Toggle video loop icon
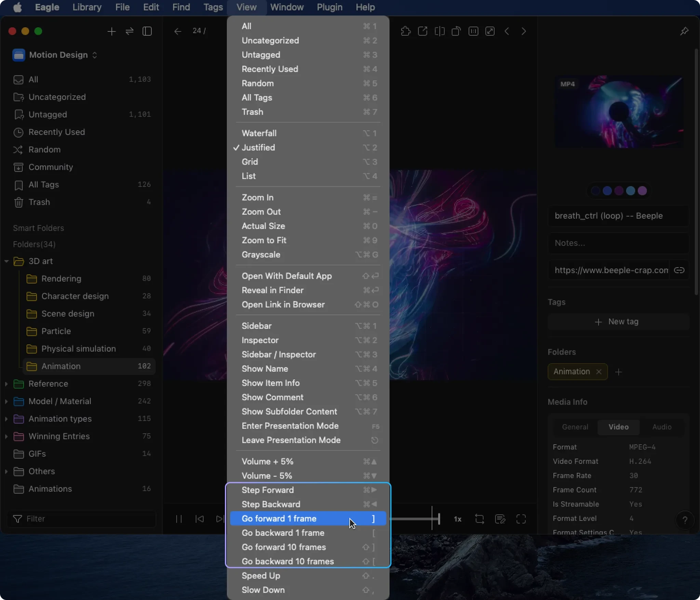Screen dimensions: 700x600 [x=480, y=519]
